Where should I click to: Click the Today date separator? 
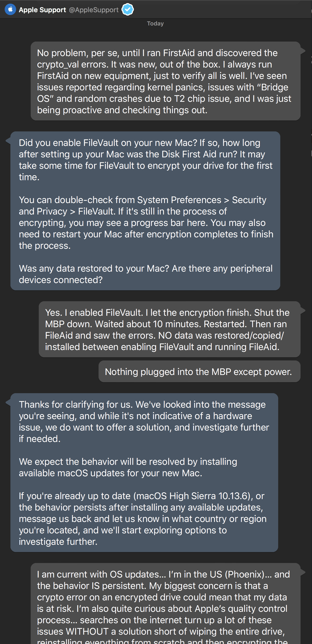(155, 24)
